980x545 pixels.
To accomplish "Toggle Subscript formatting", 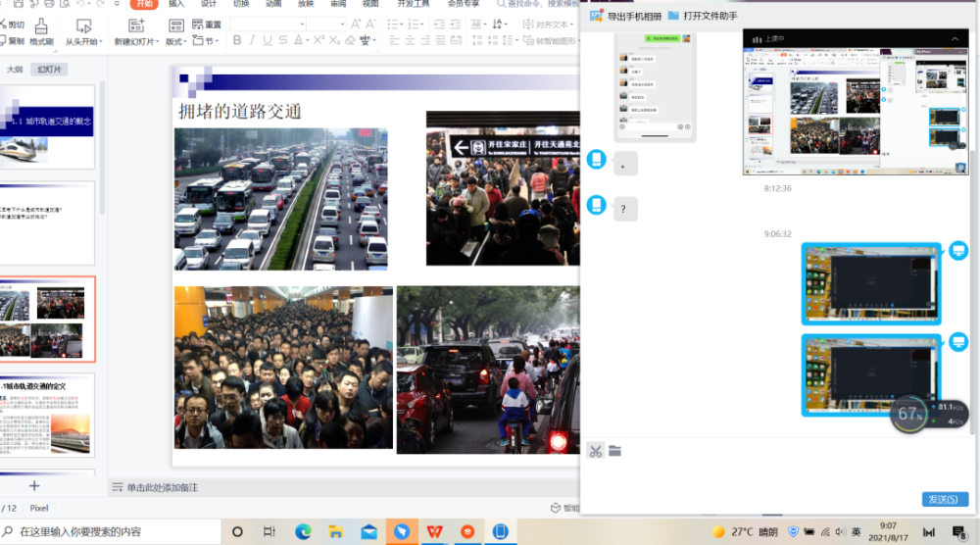I will 334,40.
